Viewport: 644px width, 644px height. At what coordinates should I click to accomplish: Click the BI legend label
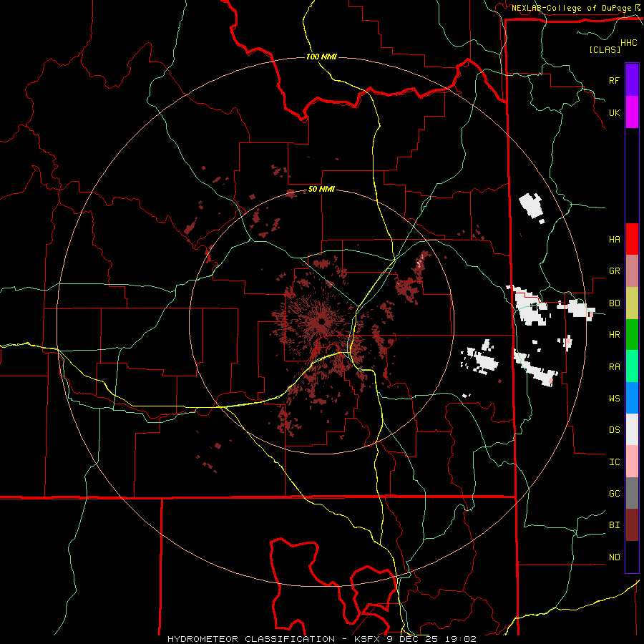(x=615, y=525)
